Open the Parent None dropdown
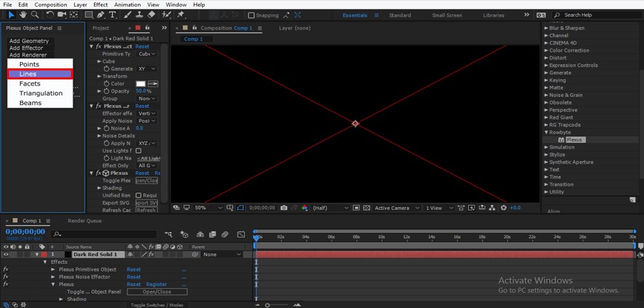Image resolution: width=644 pixels, height=308 pixels. coord(222,255)
